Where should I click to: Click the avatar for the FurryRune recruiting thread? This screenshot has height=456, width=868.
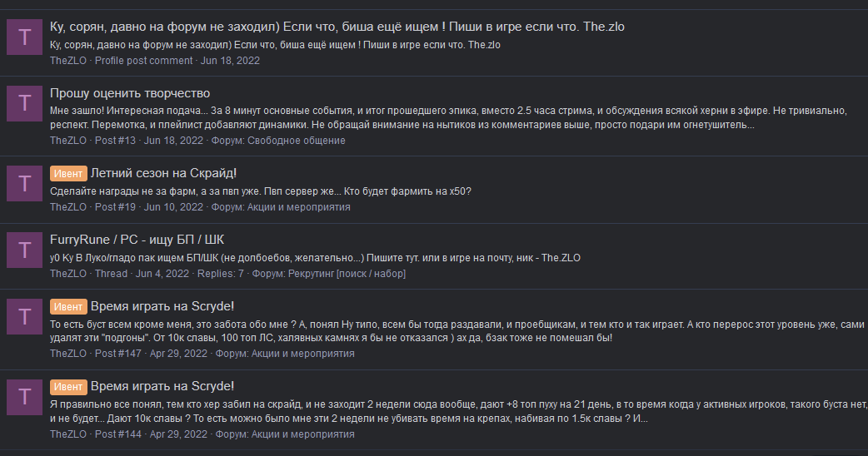24,250
